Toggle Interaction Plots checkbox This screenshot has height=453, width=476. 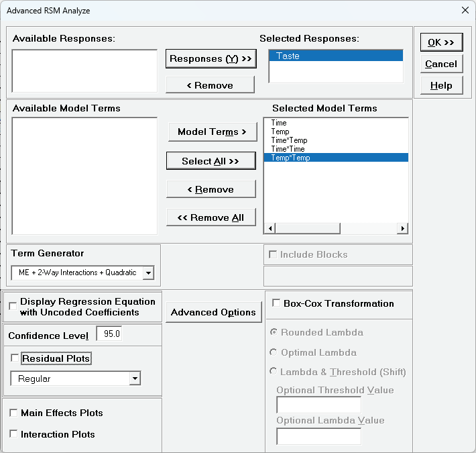pos(13,434)
